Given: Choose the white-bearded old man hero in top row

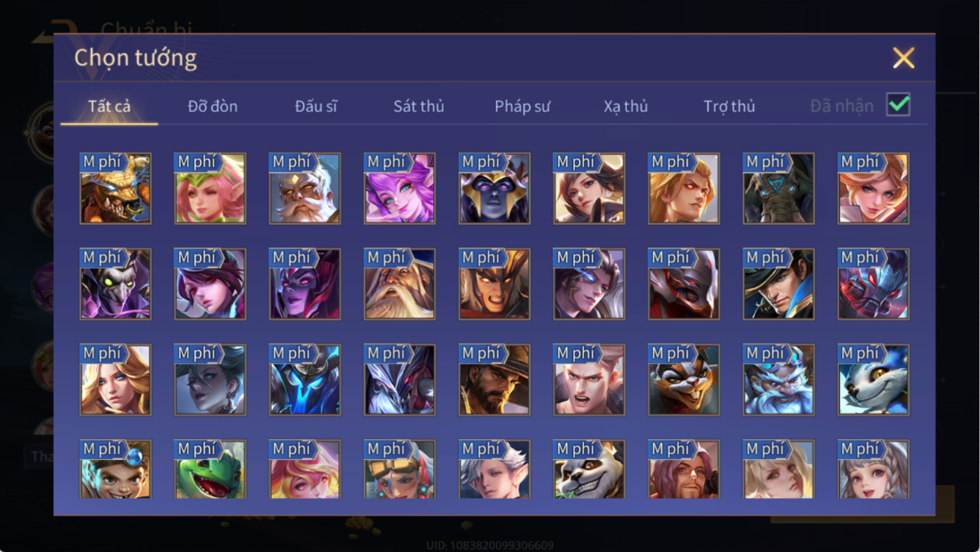Looking at the screenshot, I should (305, 188).
